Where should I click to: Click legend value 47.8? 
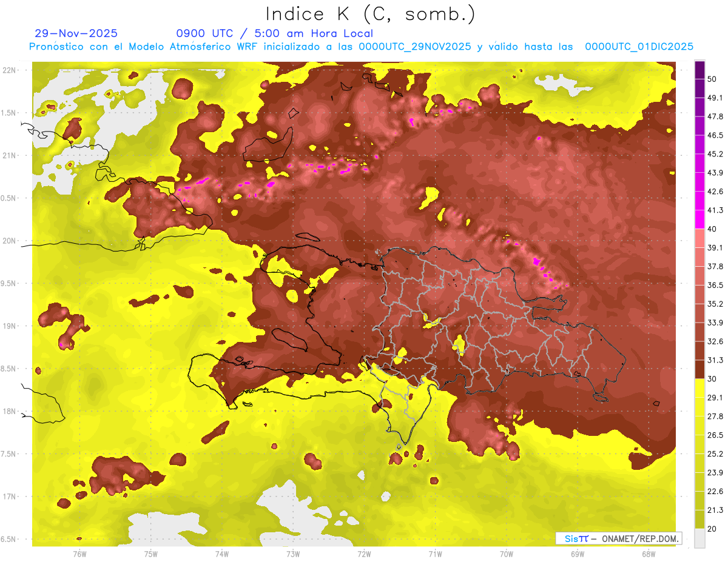tap(715, 116)
